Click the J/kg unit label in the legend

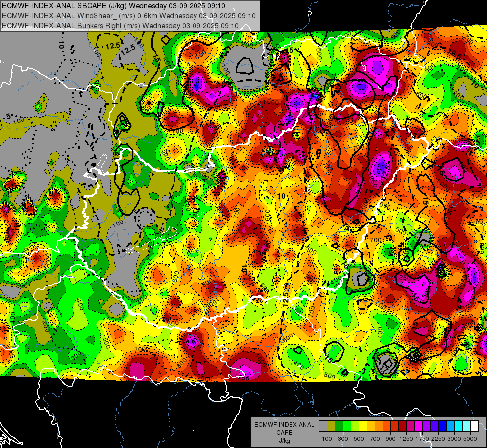(x=284, y=441)
